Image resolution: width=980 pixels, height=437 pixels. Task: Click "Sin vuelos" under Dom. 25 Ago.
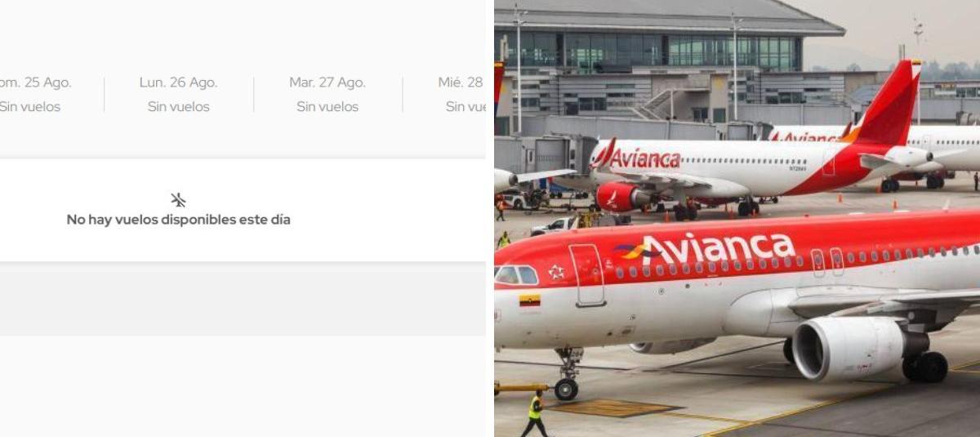(30, 106)
